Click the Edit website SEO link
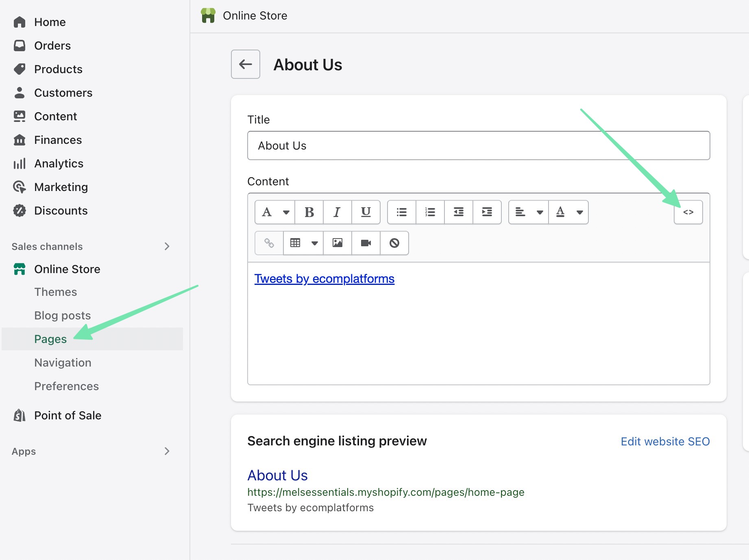The width and height of the screenshot is (749, 560). click(665, 441)
